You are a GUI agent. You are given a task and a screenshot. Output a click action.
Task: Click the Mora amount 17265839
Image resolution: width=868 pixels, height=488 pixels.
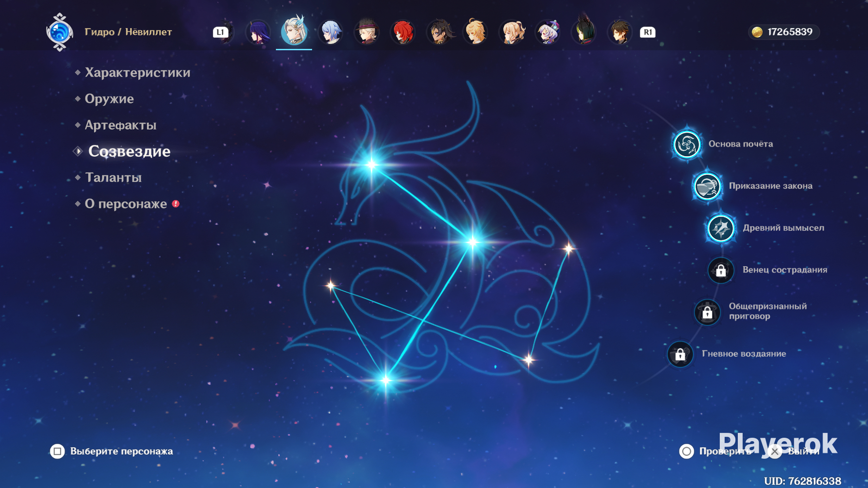(x=790, y=32)
